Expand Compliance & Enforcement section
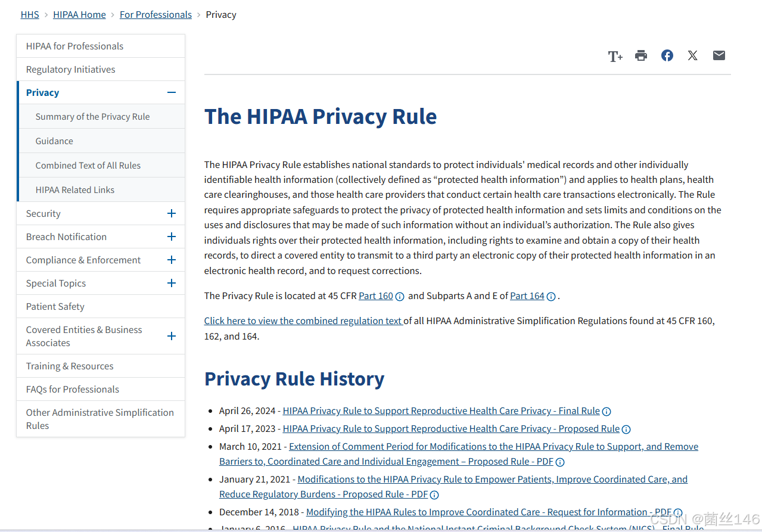This screenshot has width=762, height=532. [x=172, y=260]
